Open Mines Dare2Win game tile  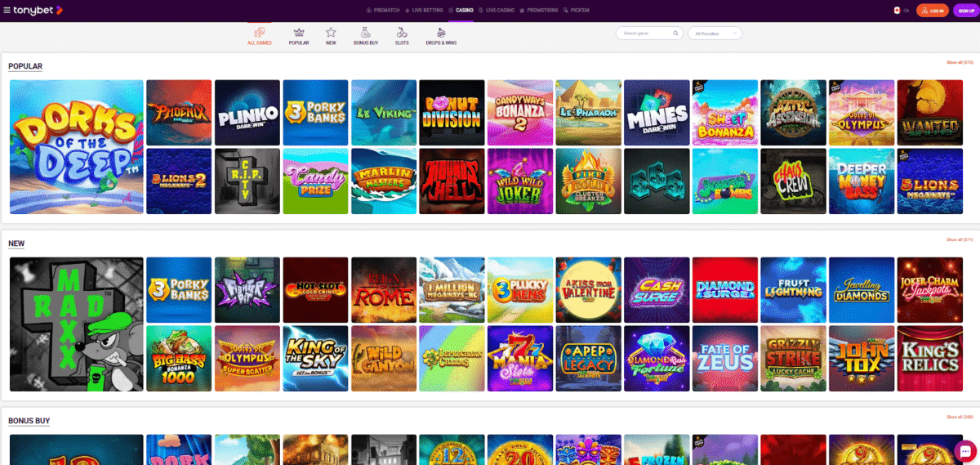(x=657, y=113)
